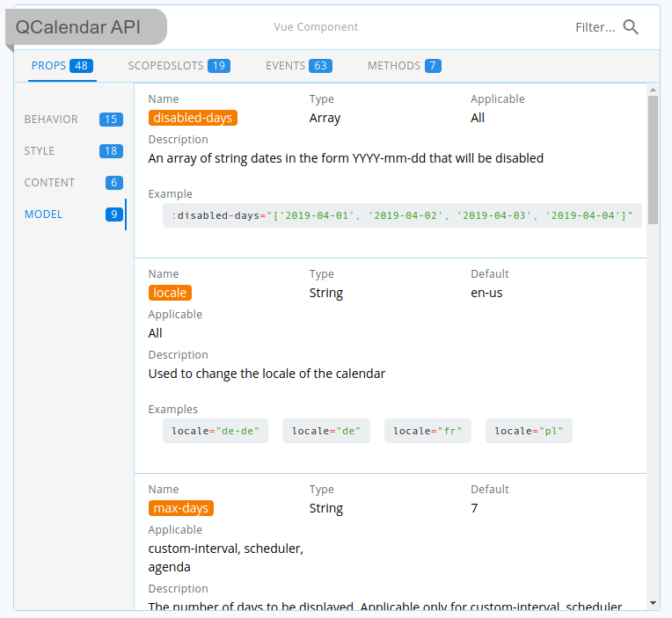Click the disabled-days example code block

pos(402,215)
